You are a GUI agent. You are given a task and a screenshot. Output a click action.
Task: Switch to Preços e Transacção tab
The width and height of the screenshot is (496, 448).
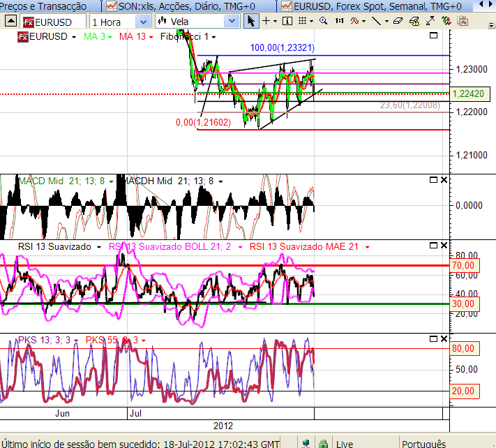[x=43, y=6]
